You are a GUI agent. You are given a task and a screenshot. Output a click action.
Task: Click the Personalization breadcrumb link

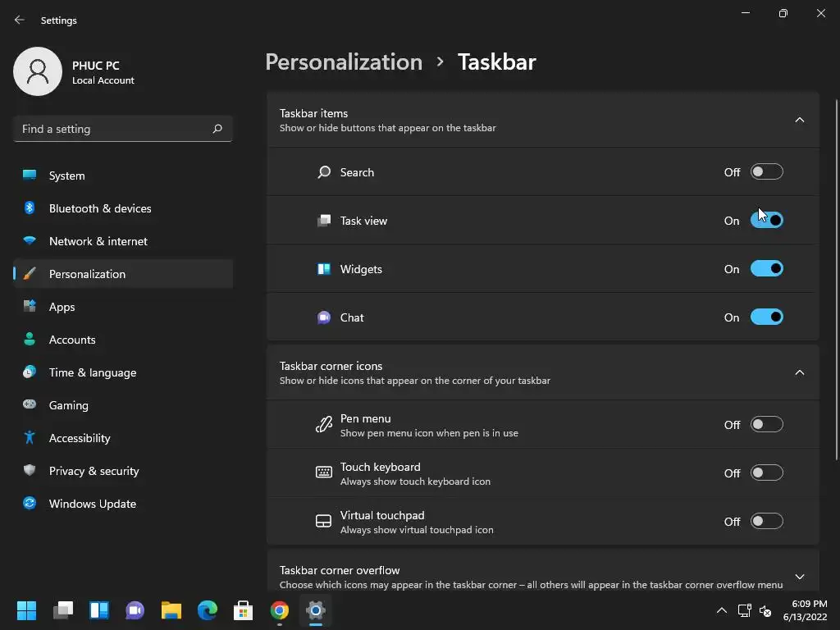point(344,62)
